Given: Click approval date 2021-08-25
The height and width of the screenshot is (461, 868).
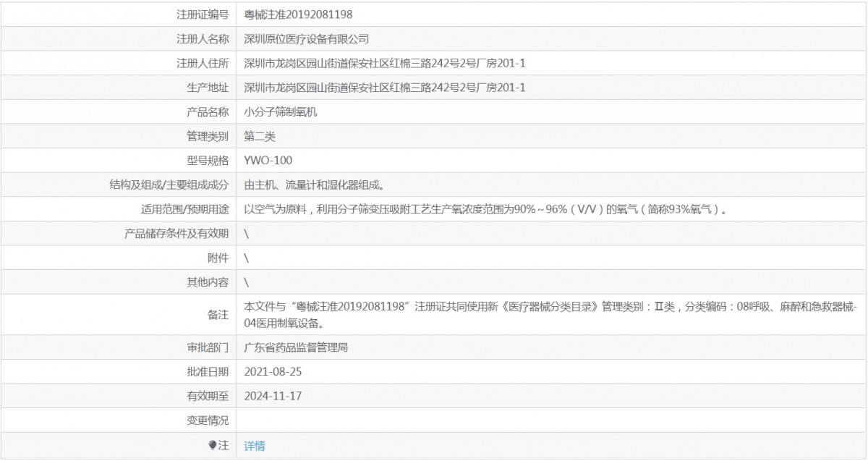Looking at the screenshot, I should coord(273,372).
